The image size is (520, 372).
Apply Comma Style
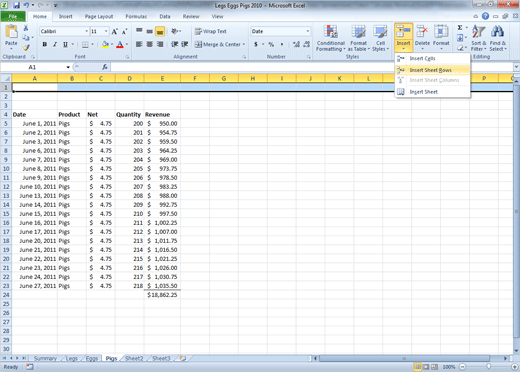[x=282, y=44]
